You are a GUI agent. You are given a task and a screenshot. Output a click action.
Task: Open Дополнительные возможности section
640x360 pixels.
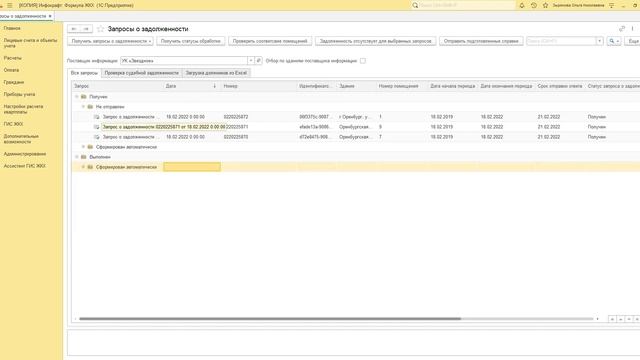(21, 139)
